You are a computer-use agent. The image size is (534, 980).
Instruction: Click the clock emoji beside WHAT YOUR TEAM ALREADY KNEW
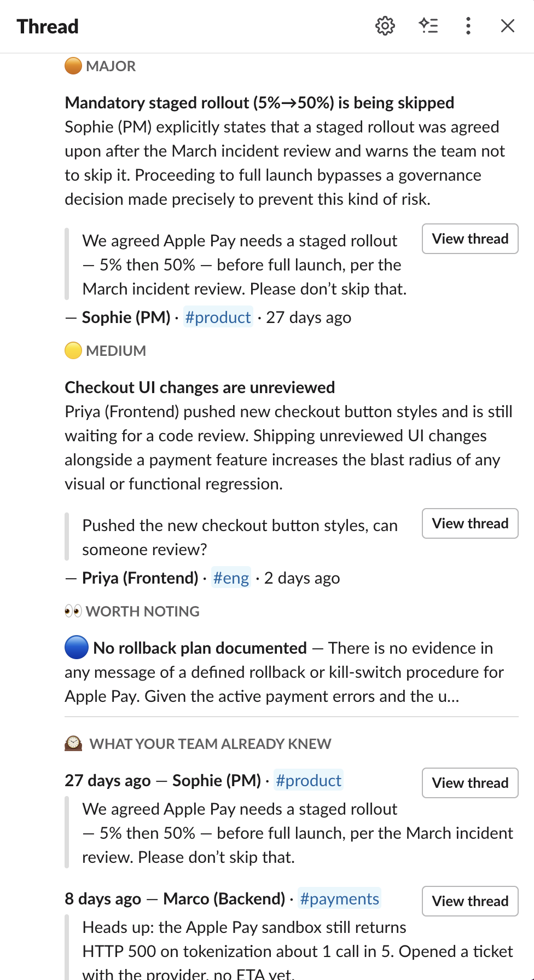73,743
